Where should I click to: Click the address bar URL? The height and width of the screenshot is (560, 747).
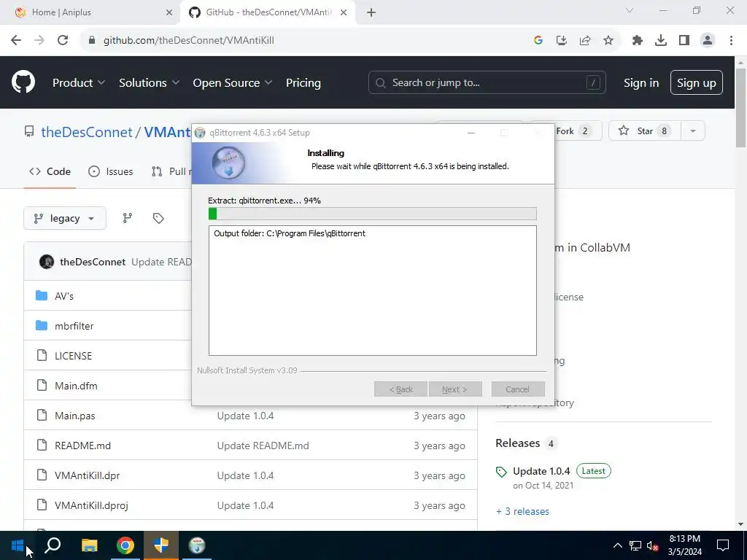point(189,41)
